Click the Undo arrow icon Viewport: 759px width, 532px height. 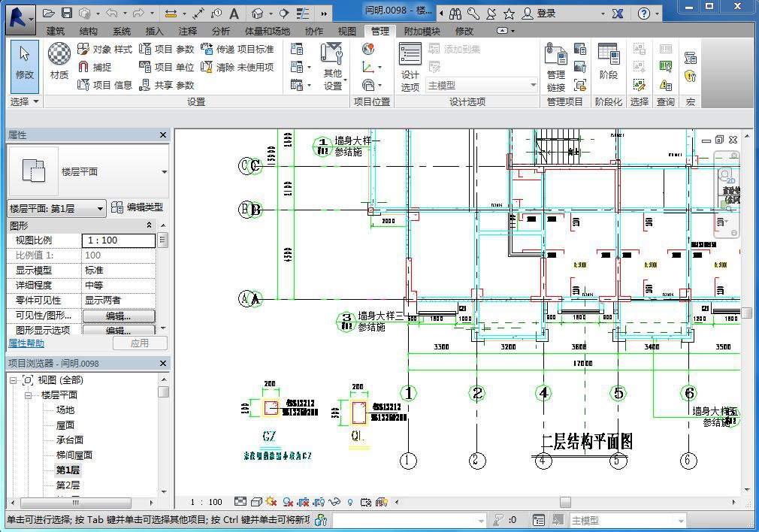tap(111, 14)
